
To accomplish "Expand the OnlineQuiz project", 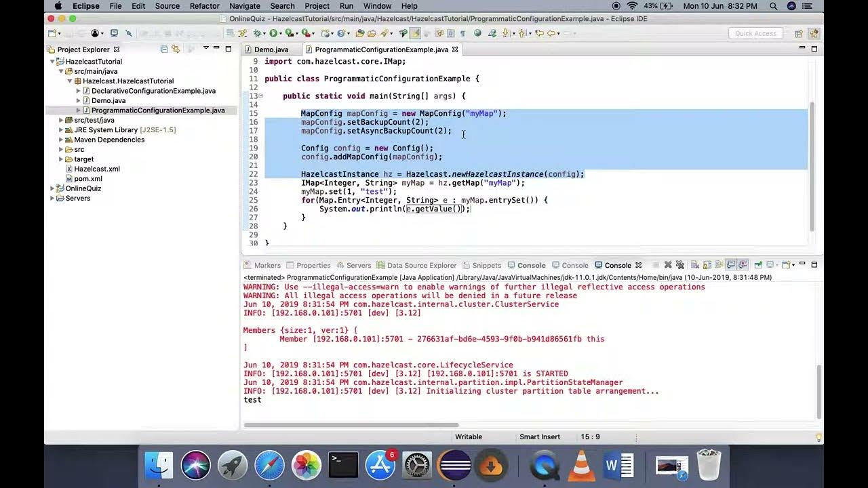I will coord(52,188).
